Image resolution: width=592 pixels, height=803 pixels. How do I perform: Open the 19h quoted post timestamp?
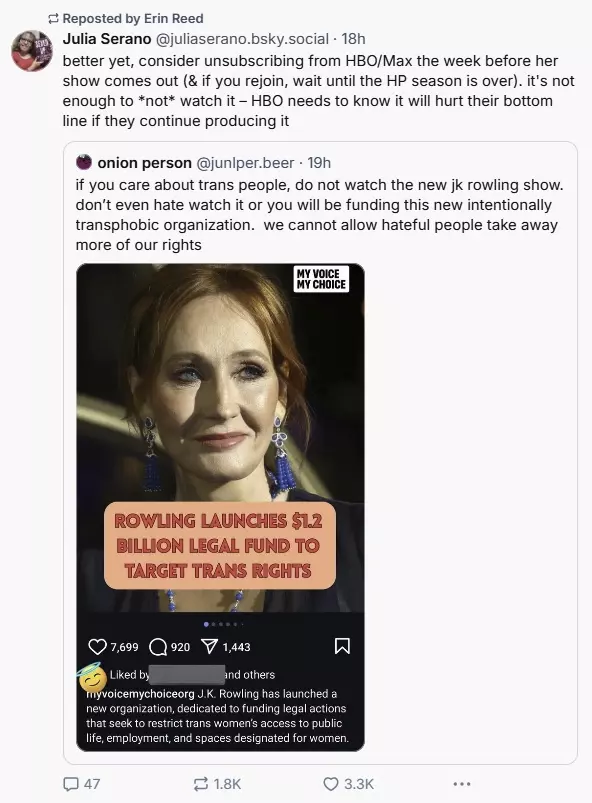click(x=319, y=163)
